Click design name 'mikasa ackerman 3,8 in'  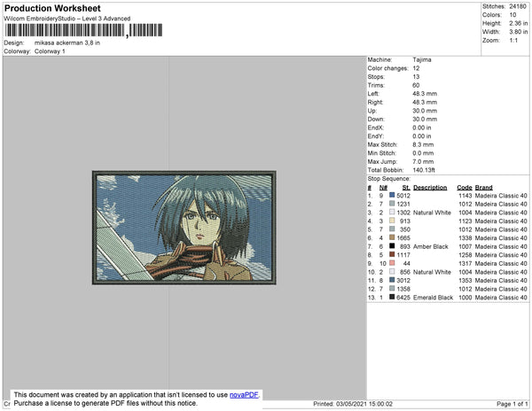point(67,43)
